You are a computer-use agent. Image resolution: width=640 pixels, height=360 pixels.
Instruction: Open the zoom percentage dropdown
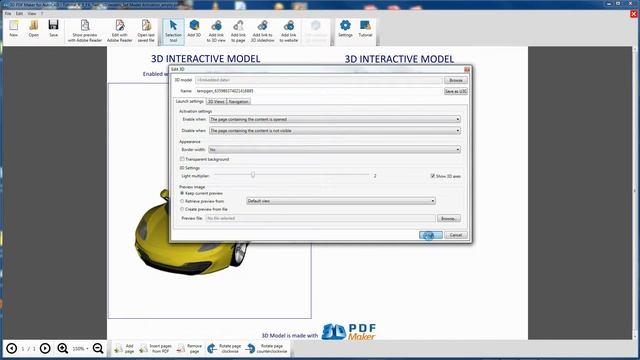tap(80, 349)
